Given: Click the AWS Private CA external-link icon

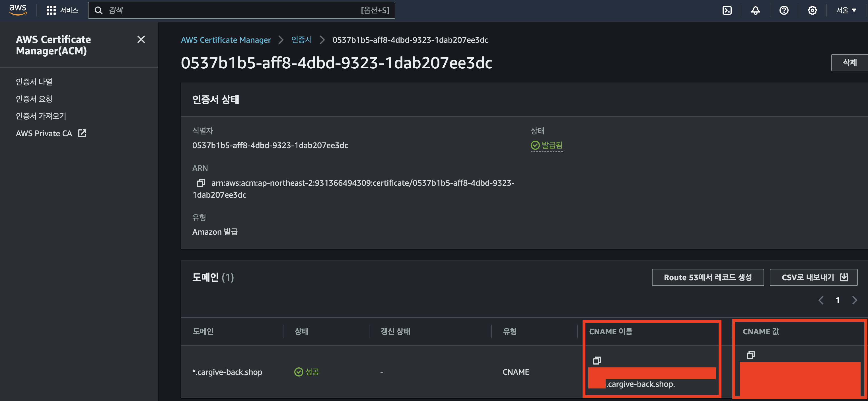Looking at the screenshot, I should (x=82, y=133).
